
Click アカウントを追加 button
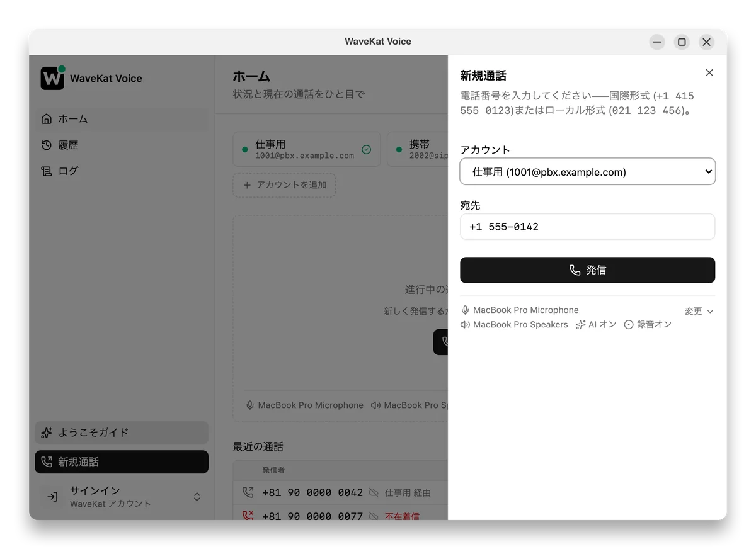point(284,185)
